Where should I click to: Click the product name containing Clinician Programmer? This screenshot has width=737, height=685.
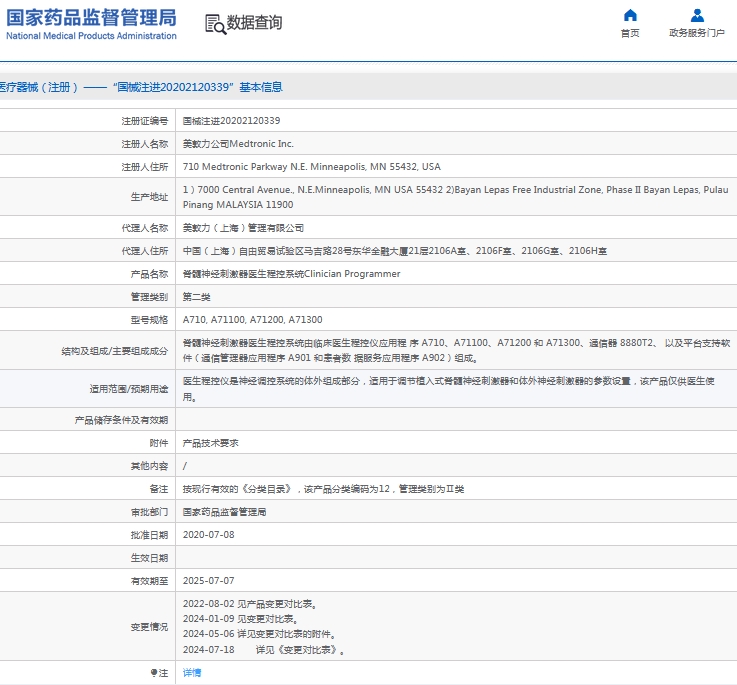click(x=291, y=274)
